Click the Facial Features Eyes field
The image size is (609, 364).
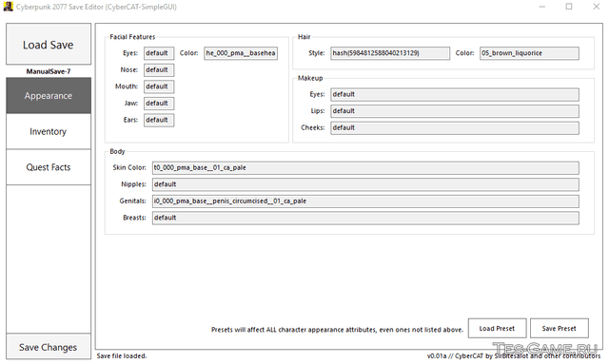(159, 53)
